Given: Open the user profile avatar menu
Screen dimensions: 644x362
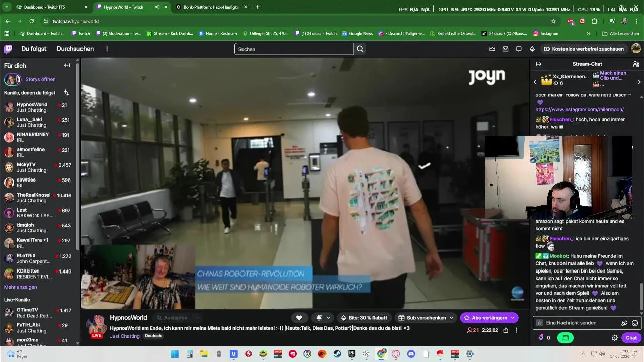Looking at the screenshot, I should pos(636,49).
